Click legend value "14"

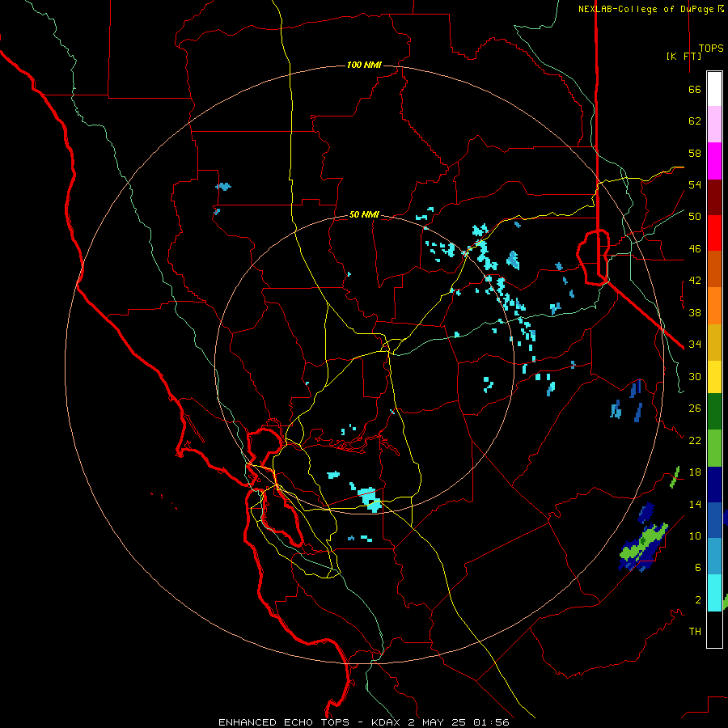pyautogui.click(x=695, y=504)
